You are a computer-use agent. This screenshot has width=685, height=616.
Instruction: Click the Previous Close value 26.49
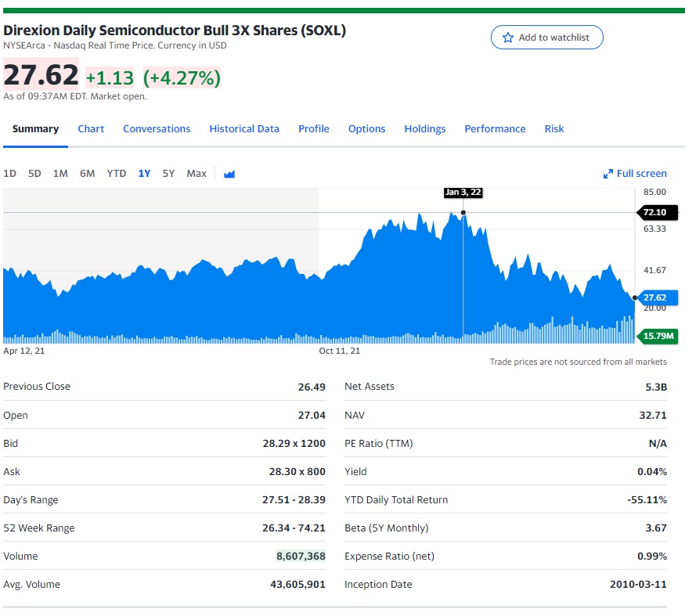312,387
